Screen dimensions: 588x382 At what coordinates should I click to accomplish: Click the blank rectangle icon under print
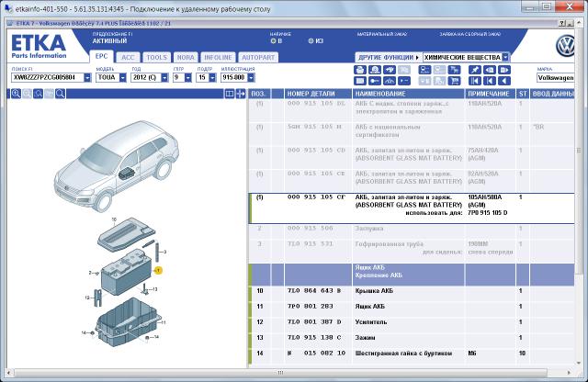(360, 81)
